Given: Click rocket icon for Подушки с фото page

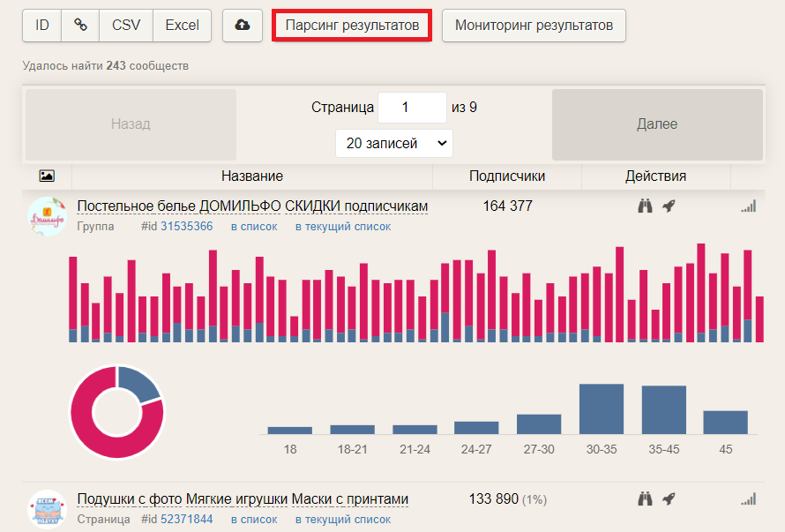Looking at the screenshot, I should (669, 498).
